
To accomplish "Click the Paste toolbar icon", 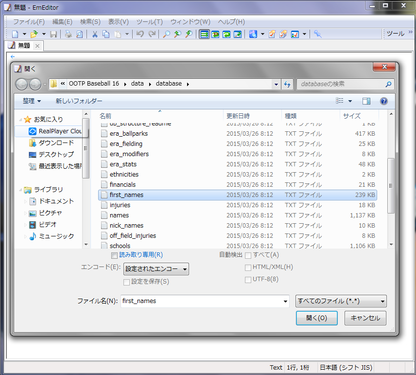I will (118, 34).
